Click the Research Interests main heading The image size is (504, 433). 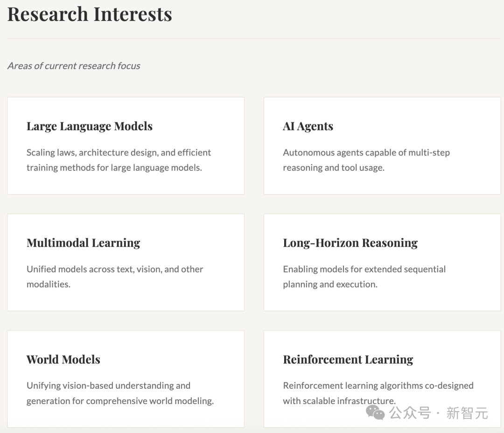click(90, 14)
